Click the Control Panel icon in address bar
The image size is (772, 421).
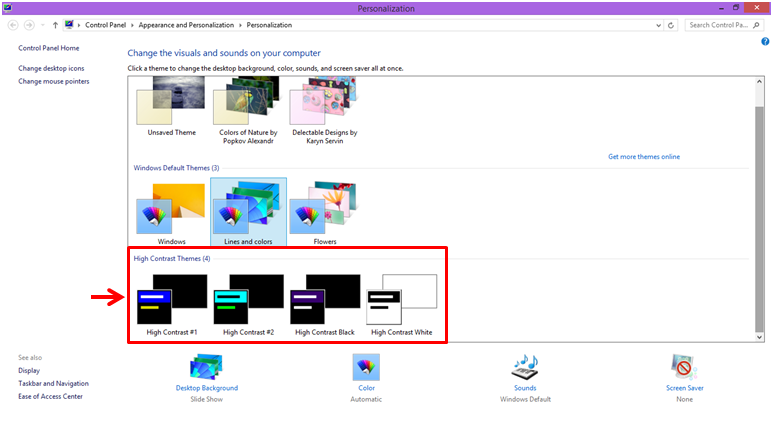coord(69,25)
